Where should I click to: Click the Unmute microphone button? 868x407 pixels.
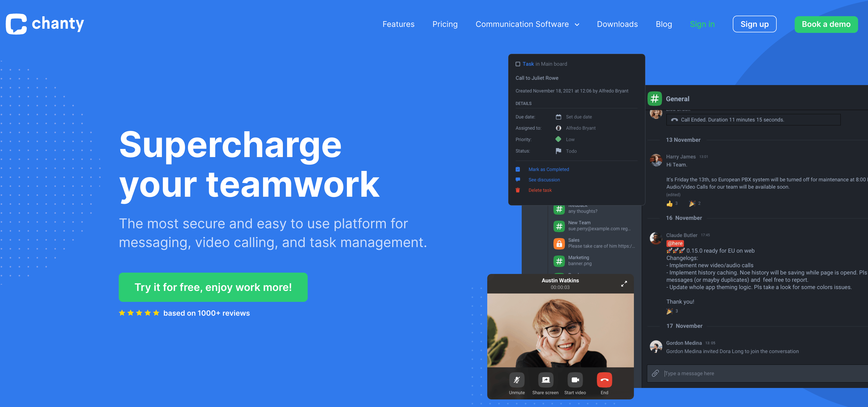516,380
